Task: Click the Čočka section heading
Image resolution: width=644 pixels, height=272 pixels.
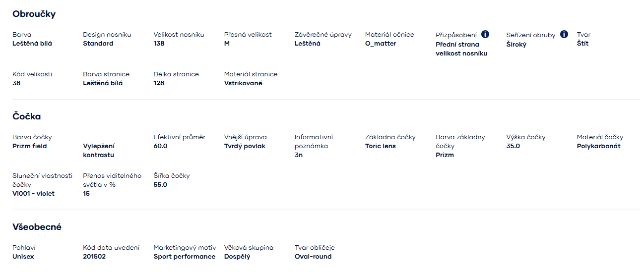Action: [x=26, y=116]
